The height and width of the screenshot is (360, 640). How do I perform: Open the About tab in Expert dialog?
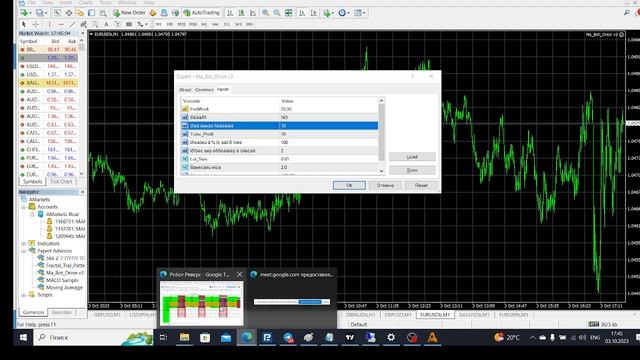click(185, 89)
